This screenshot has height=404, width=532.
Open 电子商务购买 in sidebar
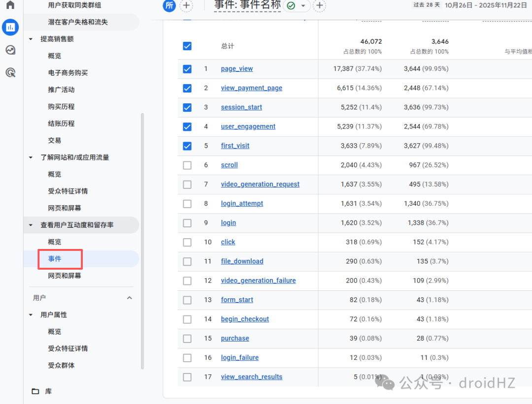pos(68,73)
